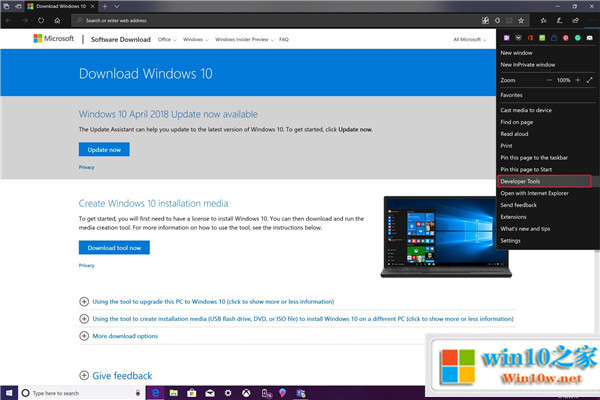Click the Set these tabs aside icon
Screen dimensions: 600x400
coord(18,6)
